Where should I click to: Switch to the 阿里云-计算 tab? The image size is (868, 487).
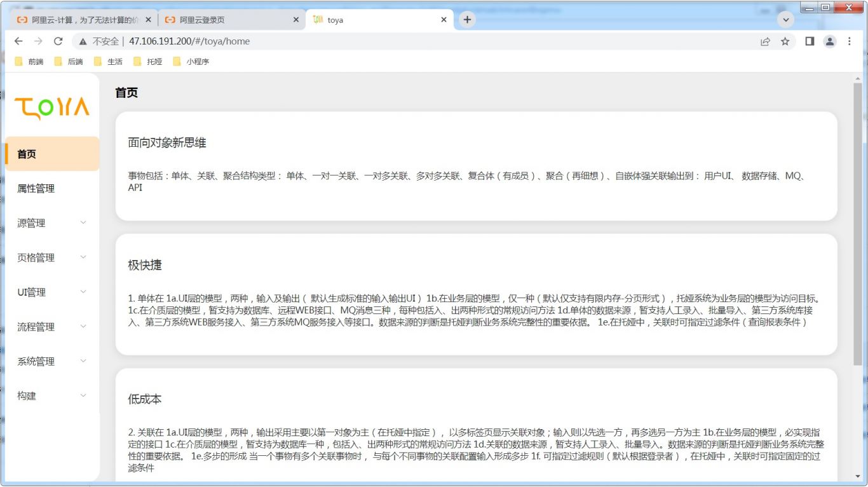coord(84,20)
